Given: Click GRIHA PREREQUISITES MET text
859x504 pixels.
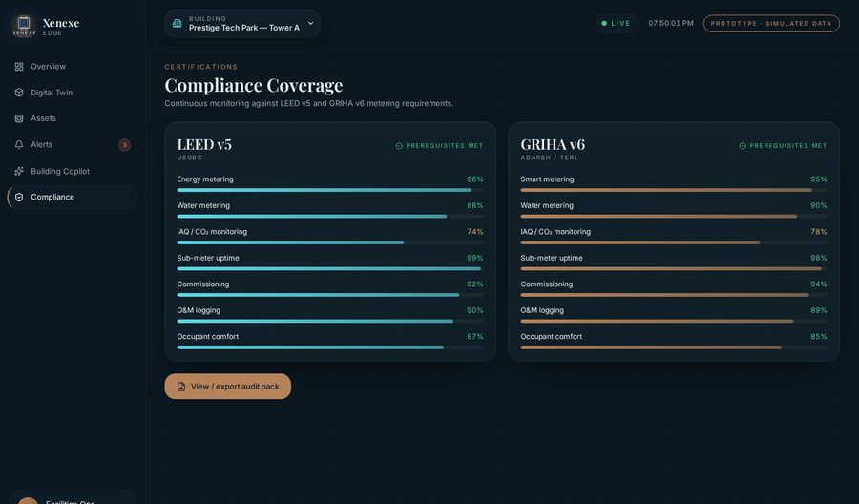Looking at the screenshot, I should 788,146.
